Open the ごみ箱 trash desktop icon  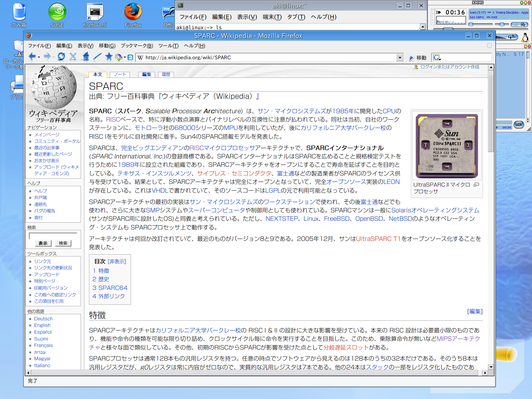[19, 15]
